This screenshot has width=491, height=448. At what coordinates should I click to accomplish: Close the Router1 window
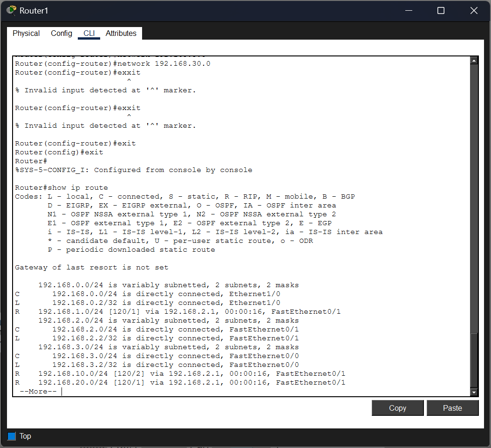(474, 11)
